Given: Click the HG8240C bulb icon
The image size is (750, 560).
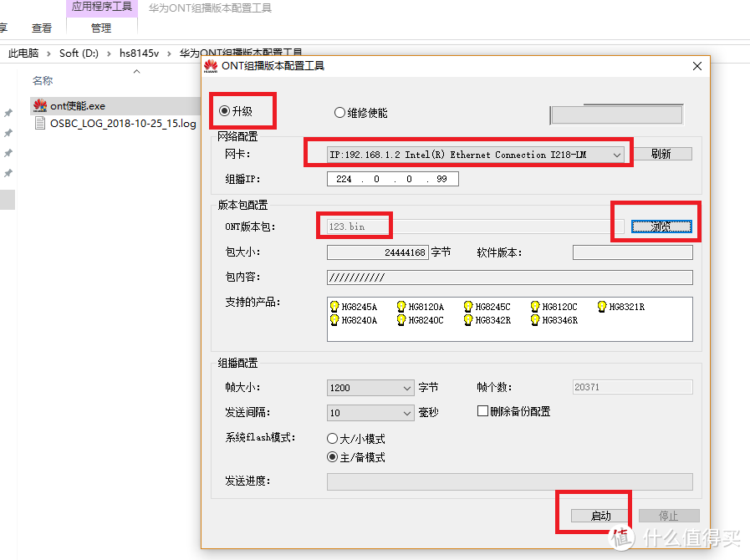Looking at the screenshot, I should point(401,320).
